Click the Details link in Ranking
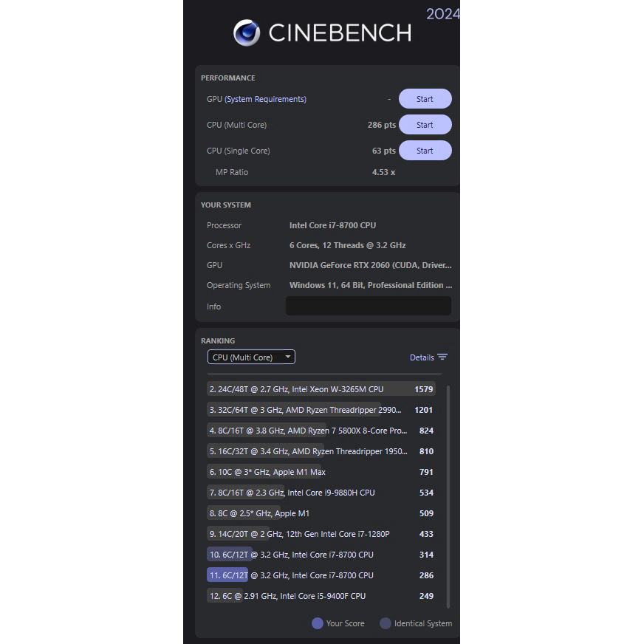 pyautogui.click(x=422, y=357)
